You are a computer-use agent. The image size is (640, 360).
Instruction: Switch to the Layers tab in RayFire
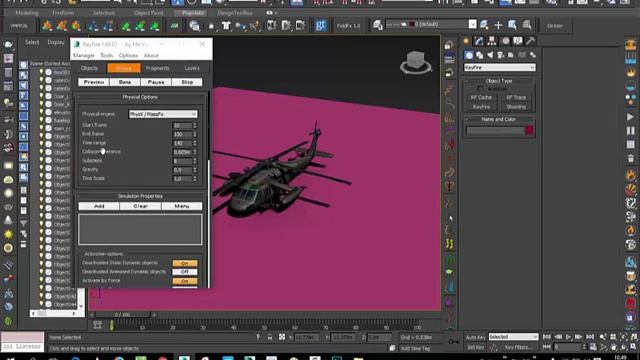pyautogui.click(x=192, y=68)
